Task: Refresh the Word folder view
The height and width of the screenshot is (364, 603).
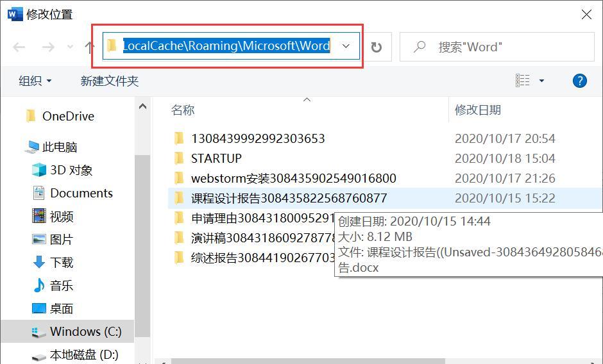Action: click(x=377, y=47)
